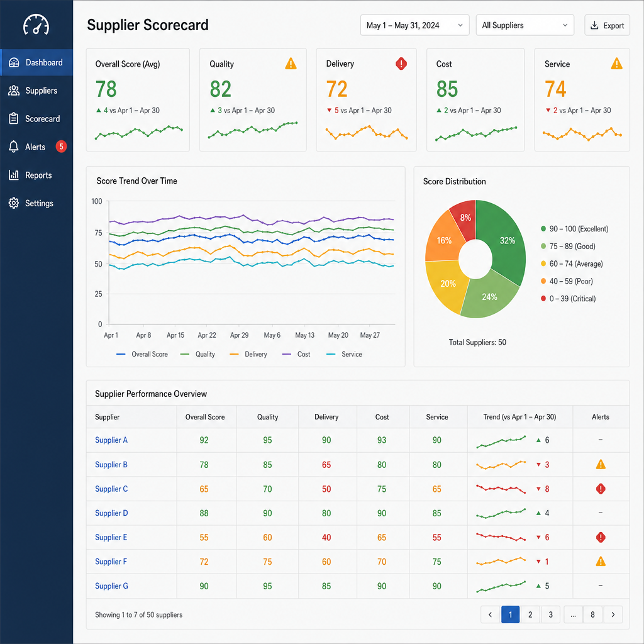Open the Scorecard menu item
The image size is (644, 644).
coord(36,119)
